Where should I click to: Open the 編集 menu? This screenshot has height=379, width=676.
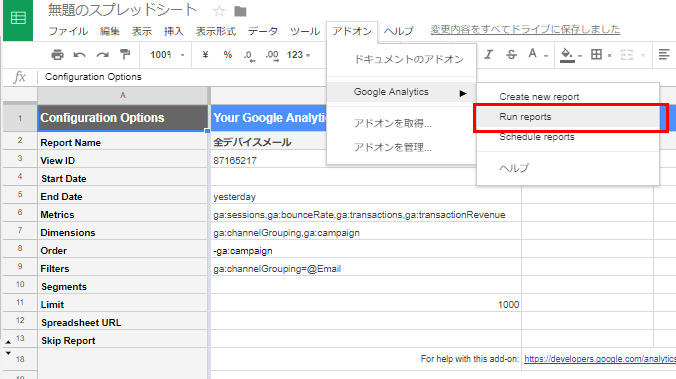point(110,31)
